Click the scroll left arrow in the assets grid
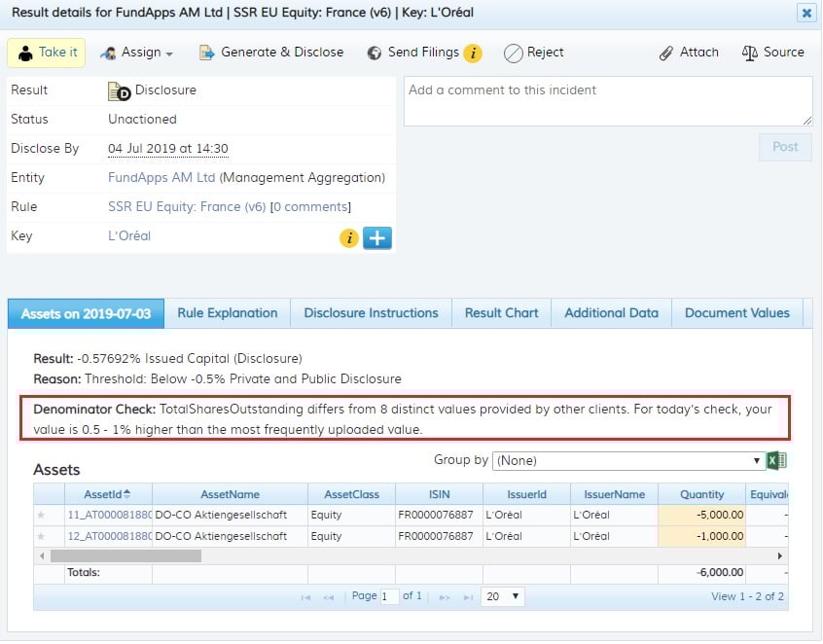 point(42,556)
